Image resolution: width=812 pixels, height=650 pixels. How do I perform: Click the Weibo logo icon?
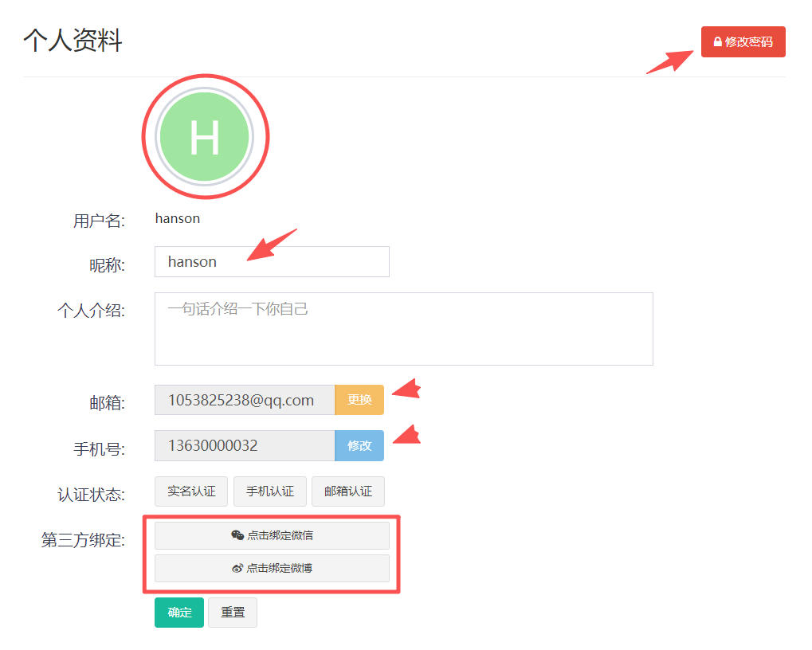point(237,568)
